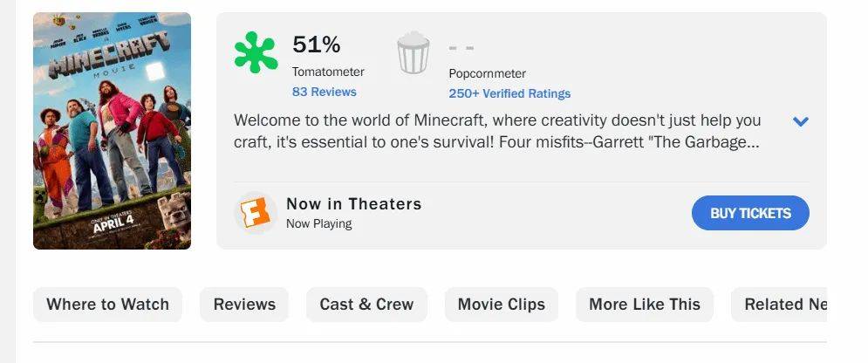Select the partially visible Related News tab
The height and width of the screenshot is (363, 868).
779,305
